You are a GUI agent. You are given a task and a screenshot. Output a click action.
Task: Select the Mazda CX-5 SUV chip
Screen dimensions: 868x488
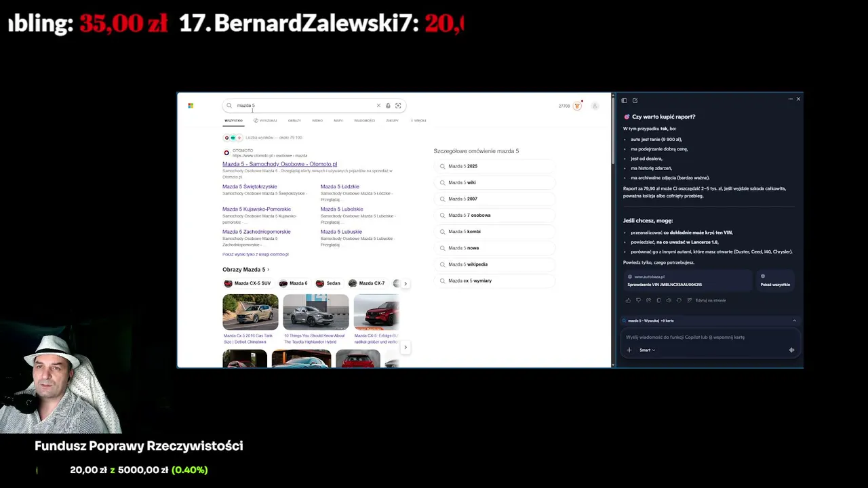point(248,283)
